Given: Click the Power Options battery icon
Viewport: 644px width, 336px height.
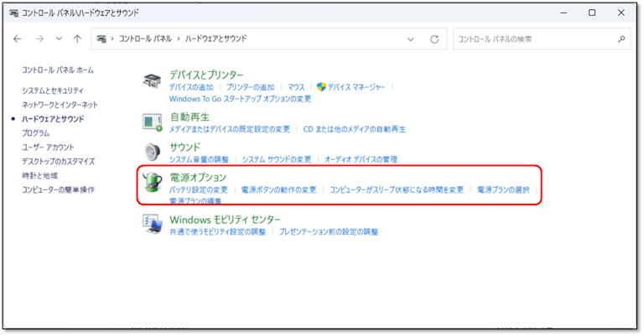Looking at the screenshot, I should (x=153, y=182).
